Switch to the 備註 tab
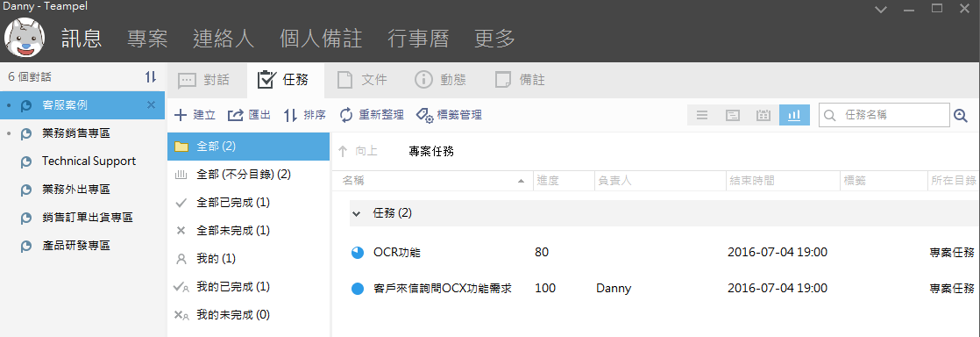980x337 pixels. coord(521,80)
